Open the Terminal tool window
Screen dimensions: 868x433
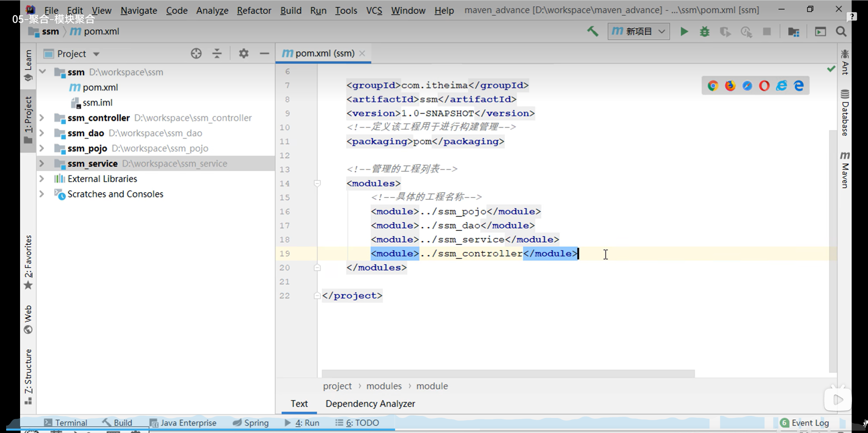pos(66,423)
